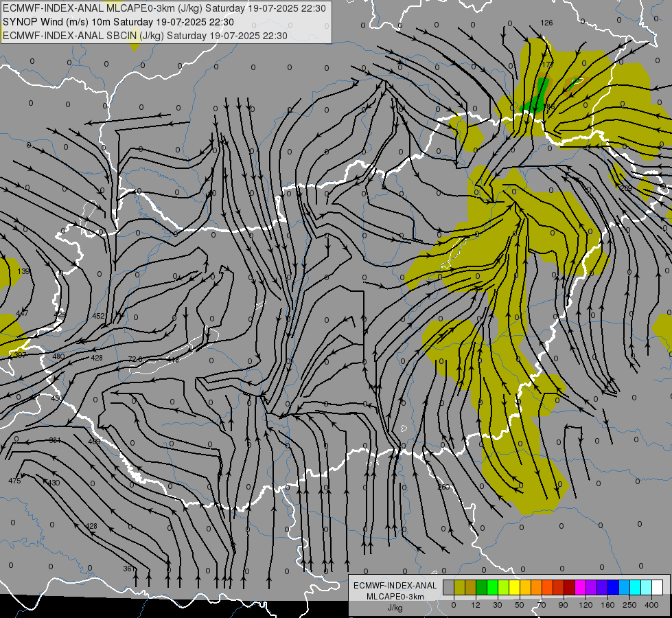Select the deep blue legend swatch right of tick 160
The image size is (672, 618).
click(x=613, y=587)
